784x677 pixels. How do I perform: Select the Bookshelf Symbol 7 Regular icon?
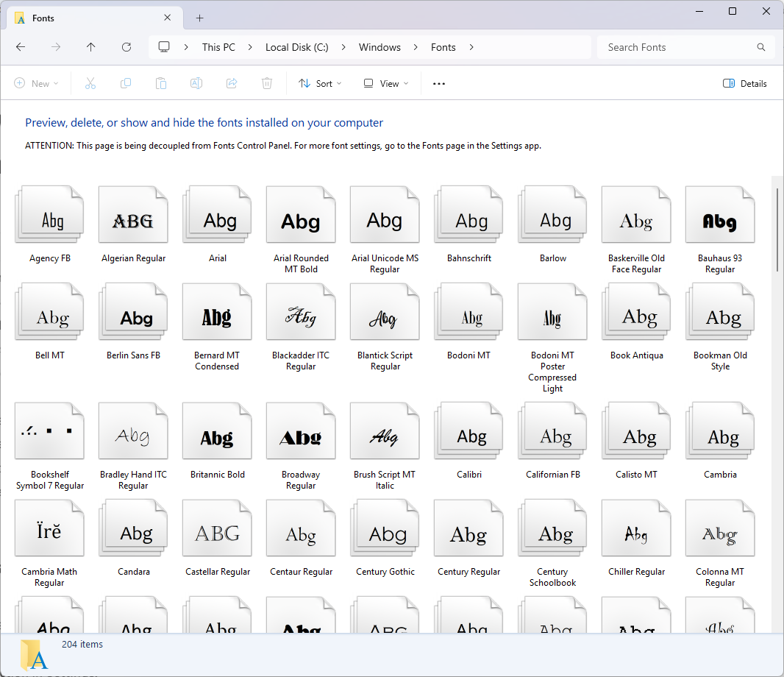pos(50,430)
